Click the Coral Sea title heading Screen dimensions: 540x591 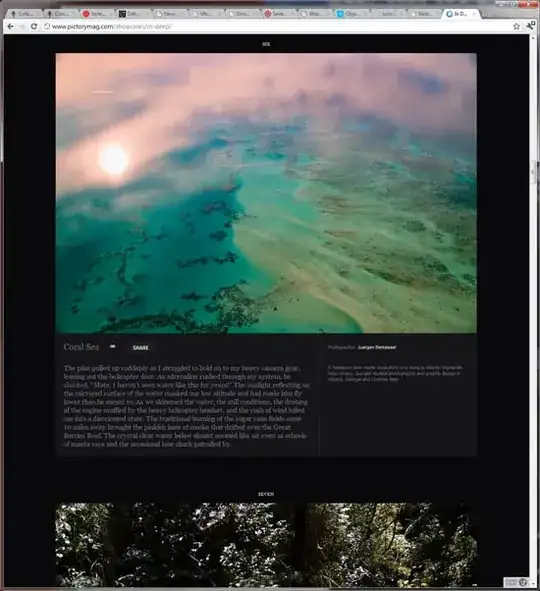tap(81, 347)
